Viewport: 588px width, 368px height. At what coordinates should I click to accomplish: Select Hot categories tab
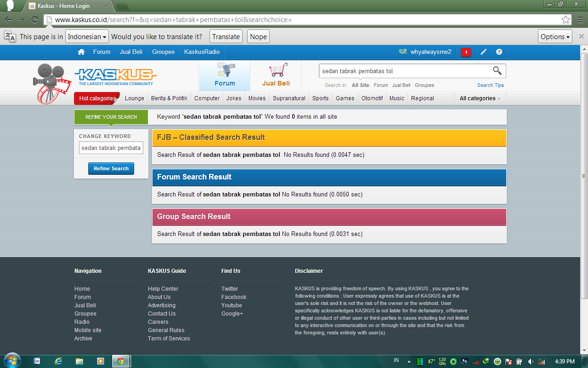click(x=97, y=98)
